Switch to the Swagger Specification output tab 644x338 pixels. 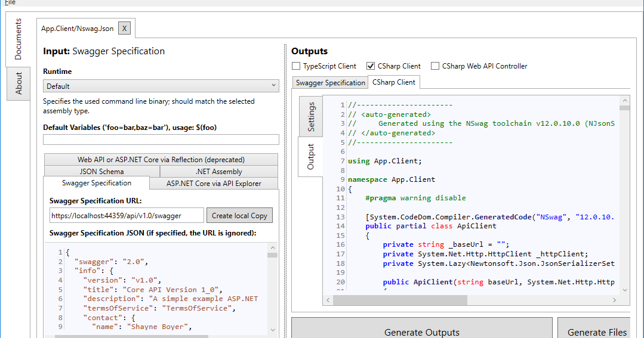pos(330,82)
